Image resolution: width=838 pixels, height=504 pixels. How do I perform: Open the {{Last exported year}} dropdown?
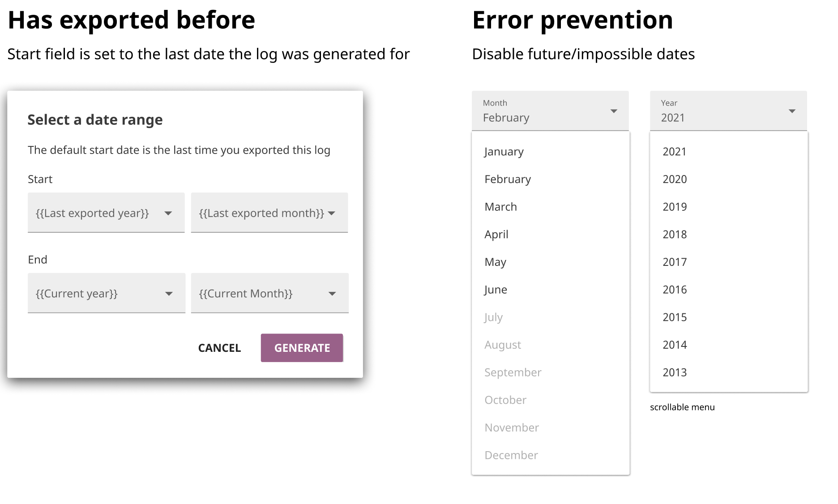(106, 213)
